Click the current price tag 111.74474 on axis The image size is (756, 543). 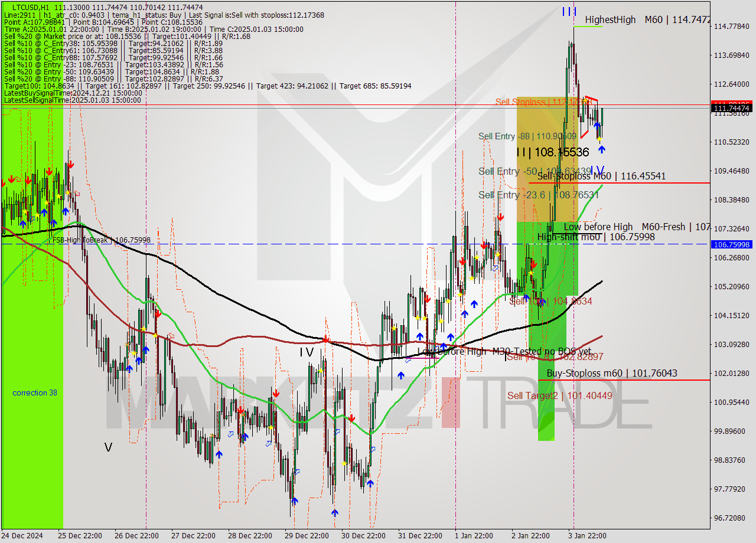732,108
